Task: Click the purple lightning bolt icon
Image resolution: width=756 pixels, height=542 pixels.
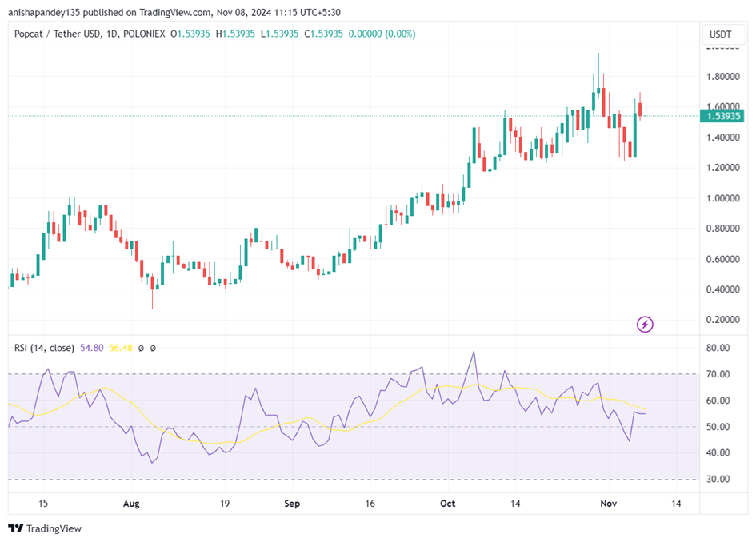Action: click(645, 325)
